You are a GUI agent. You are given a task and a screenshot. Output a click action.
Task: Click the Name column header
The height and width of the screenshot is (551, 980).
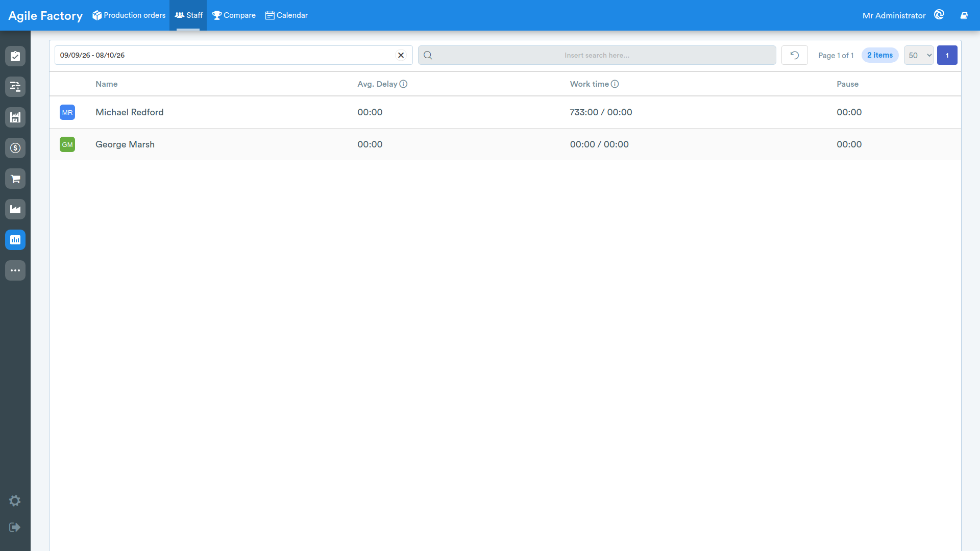coord(107,84)
